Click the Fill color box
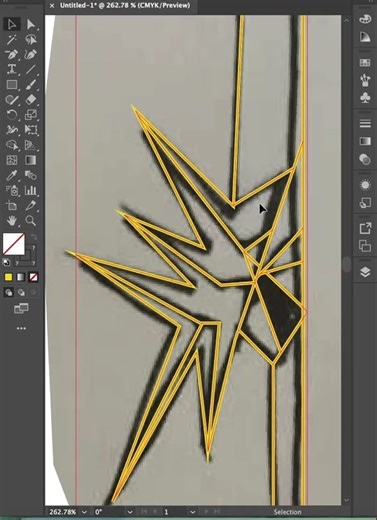 14,244
